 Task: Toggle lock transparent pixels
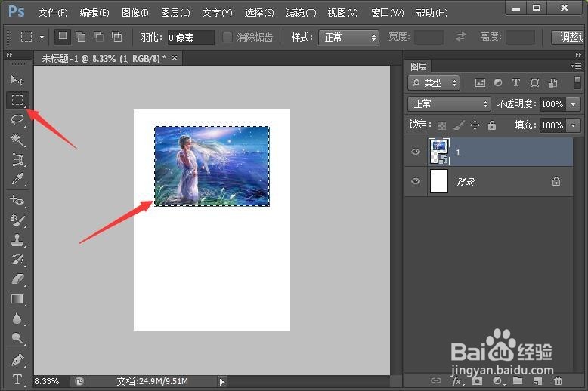(441, 125)
